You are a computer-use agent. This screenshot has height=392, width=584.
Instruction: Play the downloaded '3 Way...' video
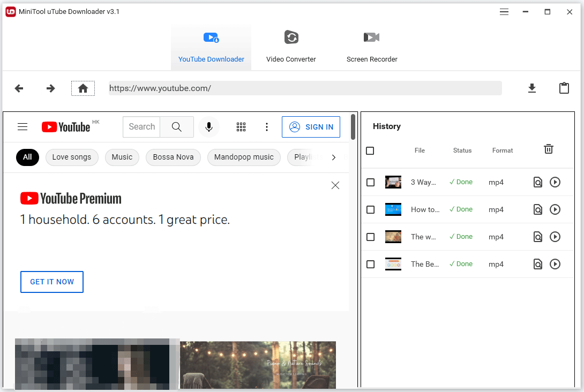click(x=555, y=182)
